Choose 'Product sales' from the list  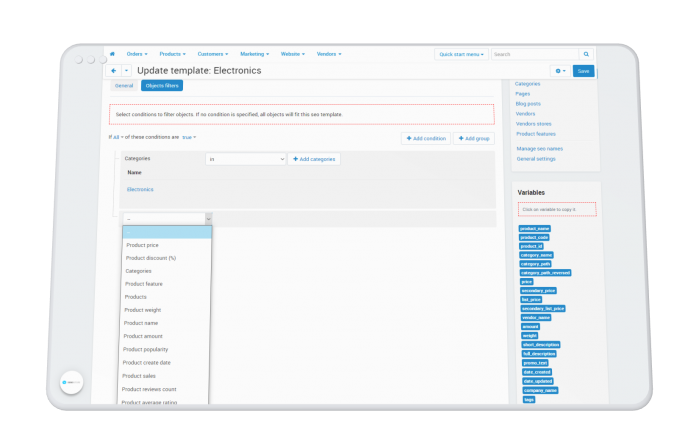coord(139,376)
